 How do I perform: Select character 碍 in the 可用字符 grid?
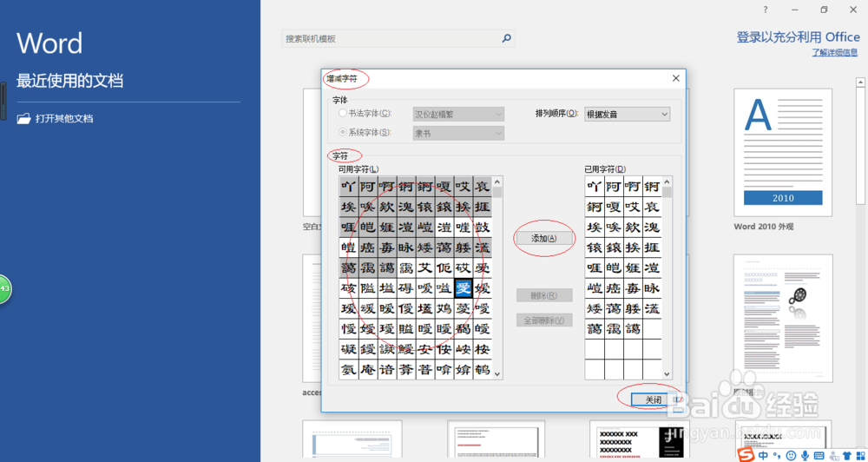[405, 288]
